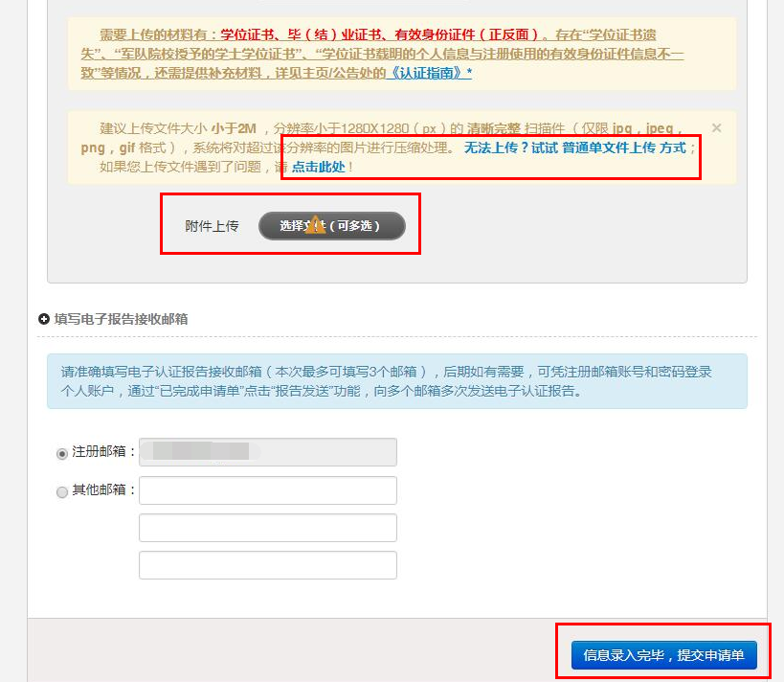Select the 注册邮箱 radio option
The height and width of the screenshot is (682, 784).
[62, 454]
